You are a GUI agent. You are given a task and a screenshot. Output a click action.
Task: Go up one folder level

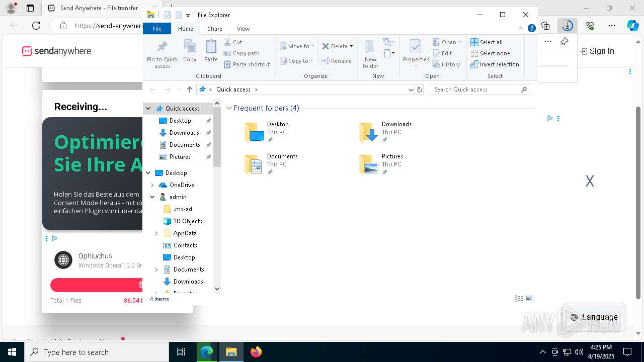(x=189, y=89)
